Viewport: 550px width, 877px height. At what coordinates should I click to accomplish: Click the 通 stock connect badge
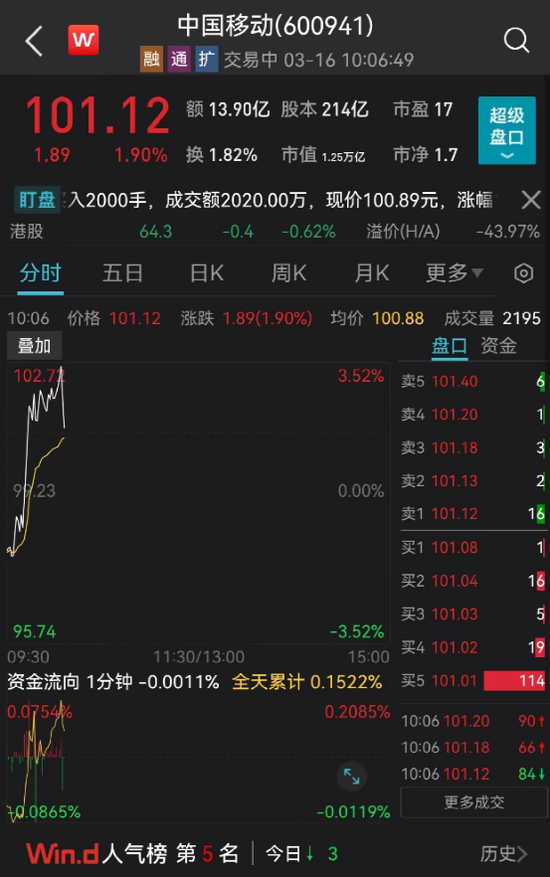[179, 59]
